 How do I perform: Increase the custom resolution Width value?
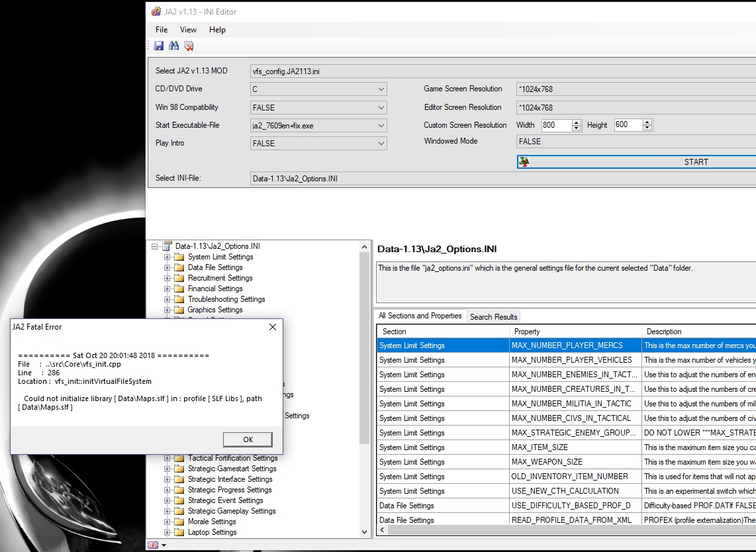tap(576, 122)
